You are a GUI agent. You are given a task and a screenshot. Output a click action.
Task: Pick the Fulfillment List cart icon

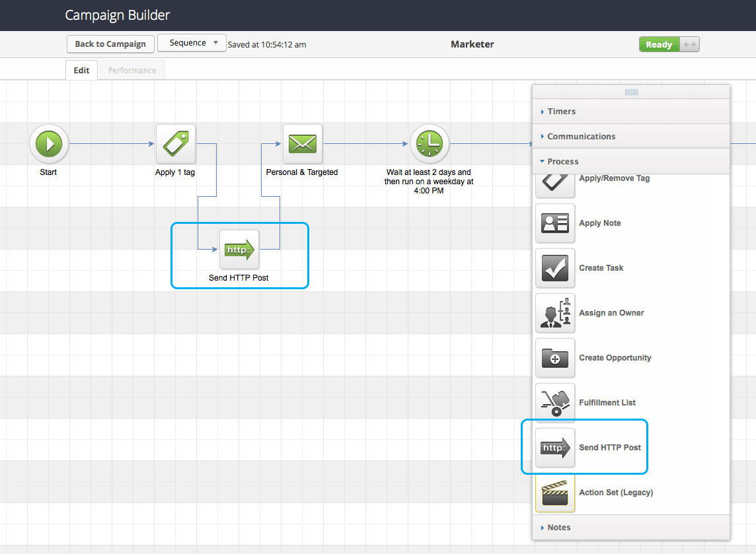555,403
